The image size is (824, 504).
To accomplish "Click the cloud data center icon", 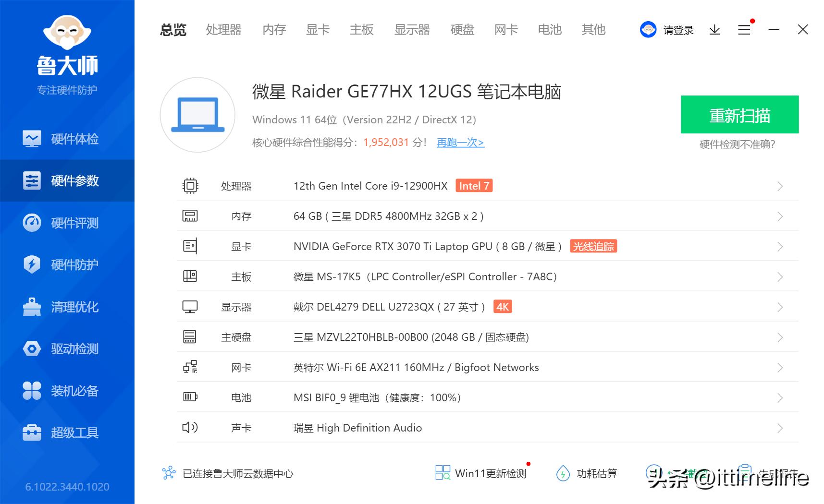I will (x=169, y=473).
